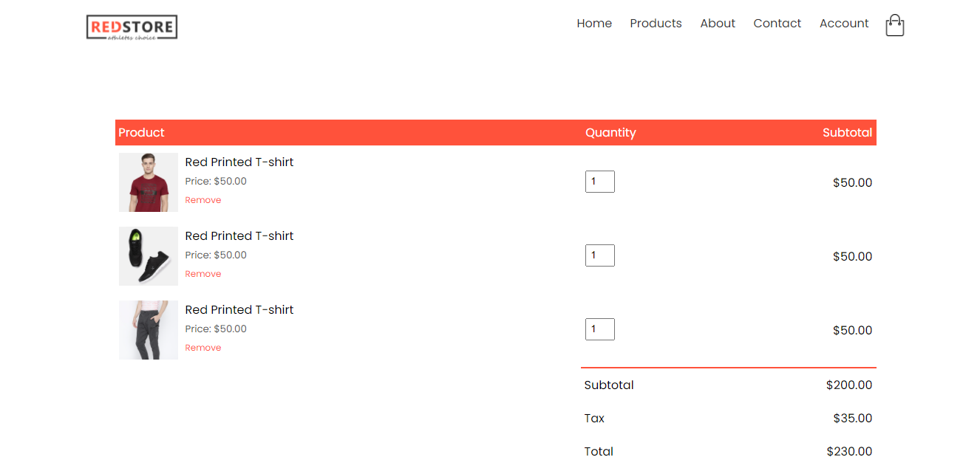Click the grey jogger pants product thumbnail
Screen dimensions: 980x474
[x=148, y=330]
